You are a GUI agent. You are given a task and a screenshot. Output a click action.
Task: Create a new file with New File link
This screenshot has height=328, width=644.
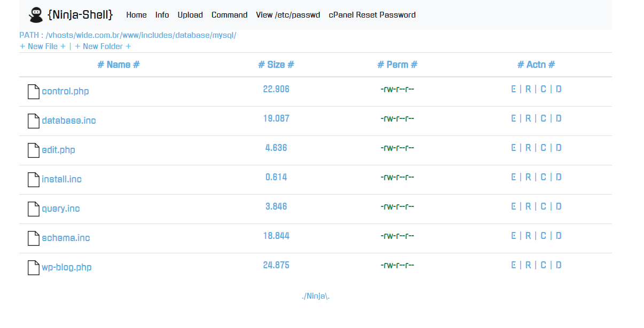tap(43, 46)
